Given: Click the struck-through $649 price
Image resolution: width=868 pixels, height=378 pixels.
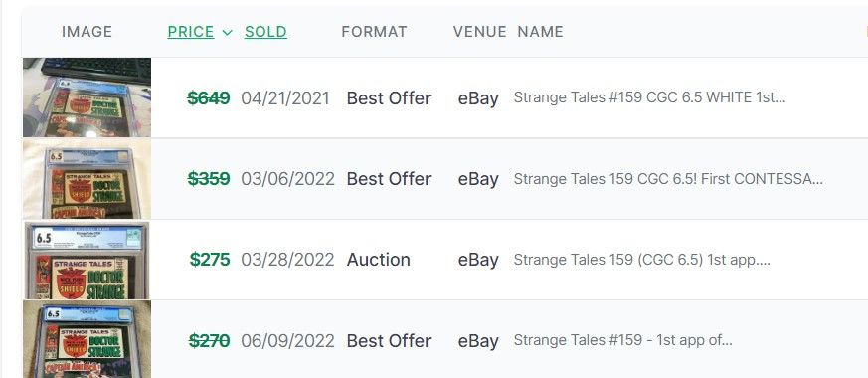Looking at the screenshot, I should coord(209,97).
